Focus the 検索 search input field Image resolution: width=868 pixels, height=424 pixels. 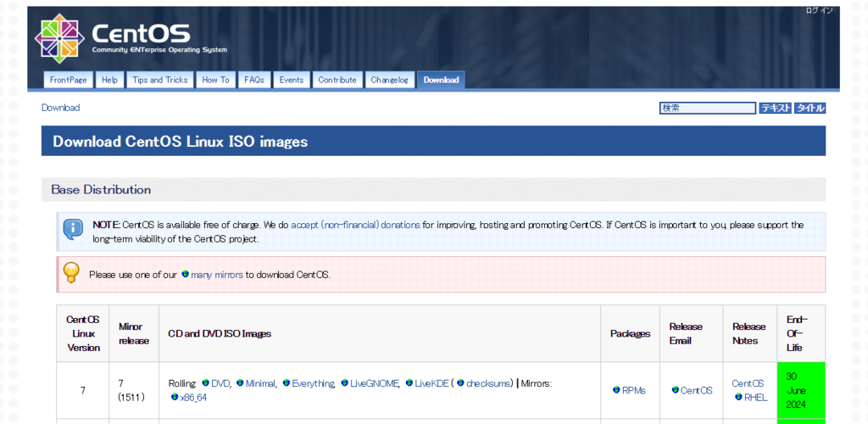(708, 109)
